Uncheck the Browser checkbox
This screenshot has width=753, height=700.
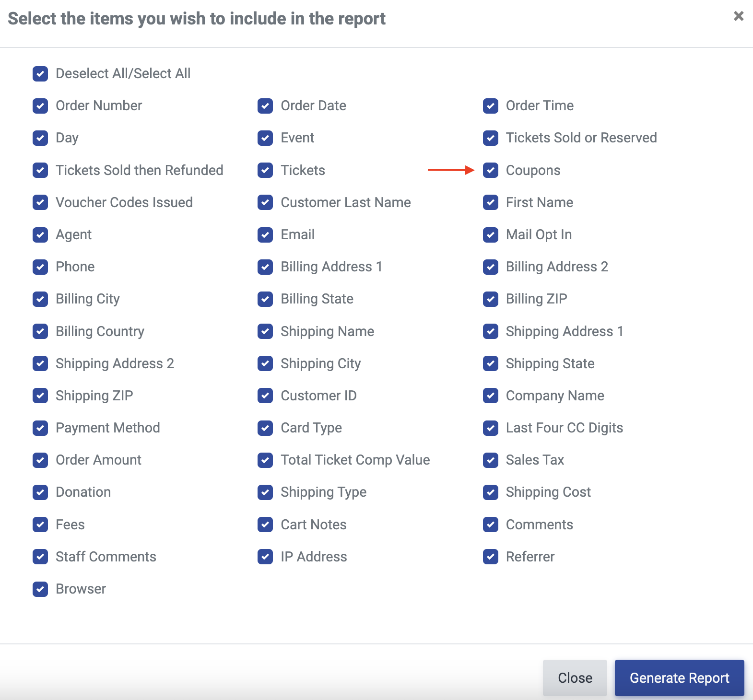click(x=40, y=589)
